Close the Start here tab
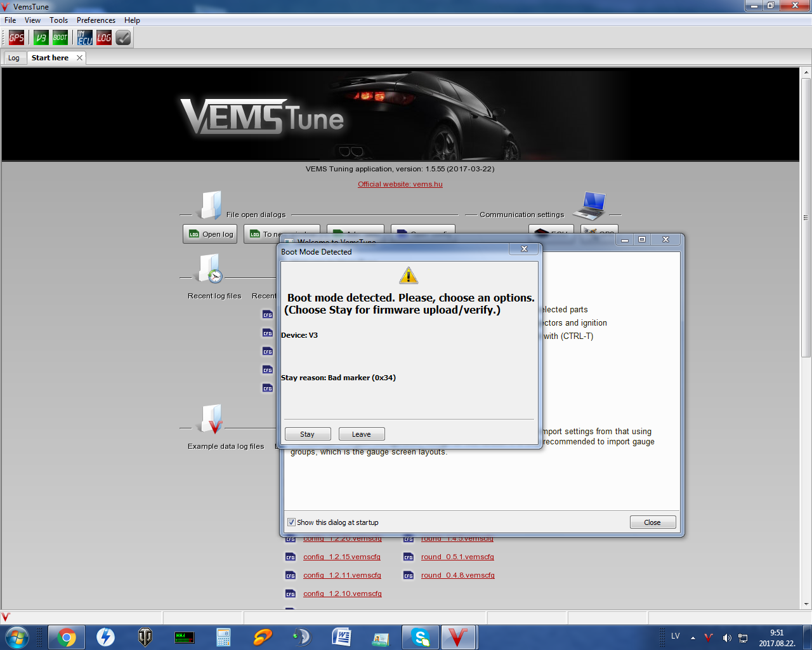 pyautogui.click(x=79, y=58)
